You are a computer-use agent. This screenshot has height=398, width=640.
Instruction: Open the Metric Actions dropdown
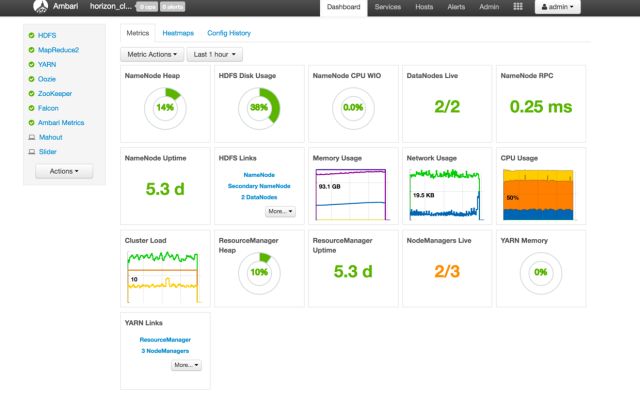tap(152, 54)
